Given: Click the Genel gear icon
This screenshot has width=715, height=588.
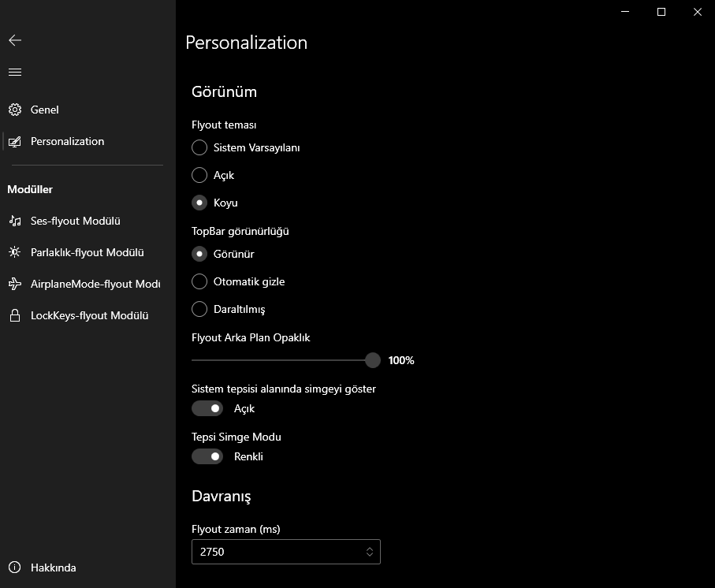Looking at the screenshot, I should coord(15,110).
